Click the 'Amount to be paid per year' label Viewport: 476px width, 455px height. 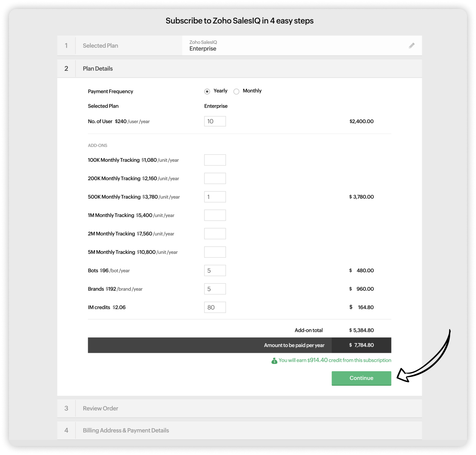pyautogui.click(x=294, y=345)
